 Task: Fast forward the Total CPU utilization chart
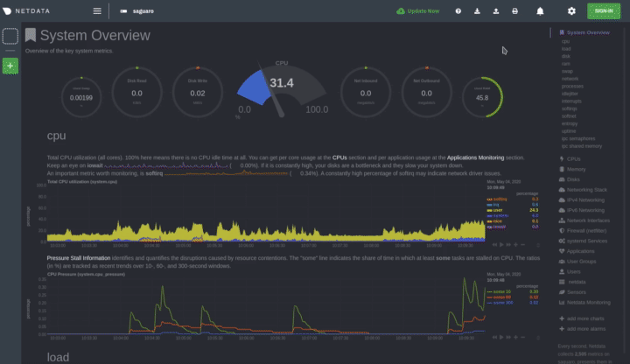[x=508, y=244]
